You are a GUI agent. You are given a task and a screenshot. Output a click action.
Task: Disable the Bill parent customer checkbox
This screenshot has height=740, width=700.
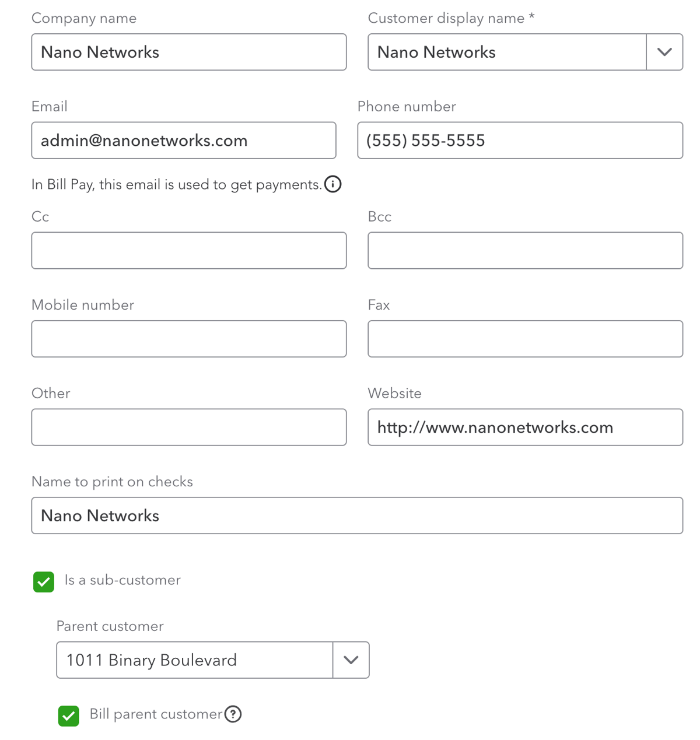click(69, 716)
